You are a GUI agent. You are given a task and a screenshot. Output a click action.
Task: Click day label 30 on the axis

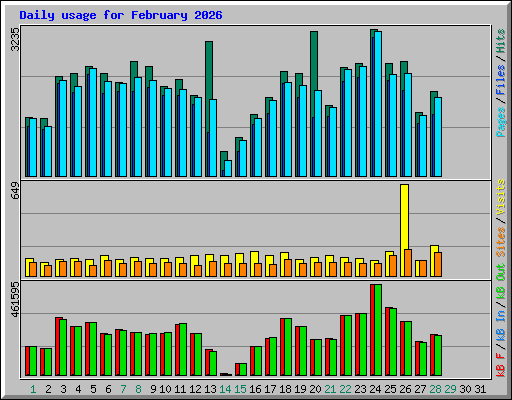[465, 389]
